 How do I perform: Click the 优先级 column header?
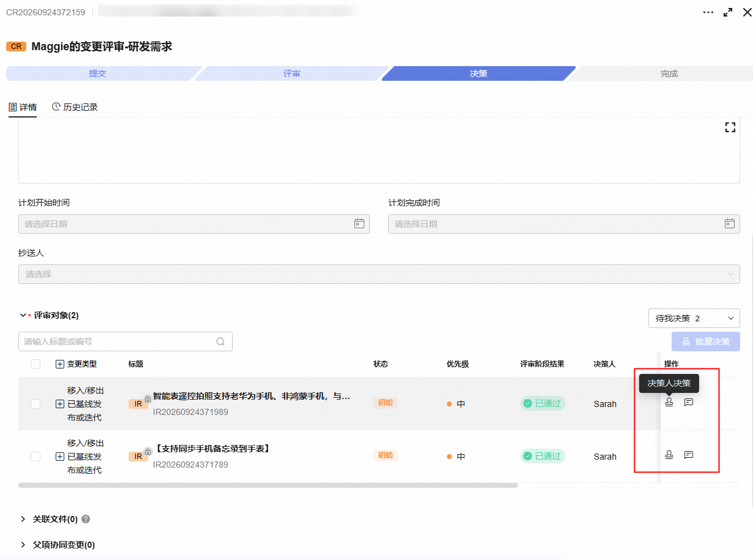tap(458, 364)
